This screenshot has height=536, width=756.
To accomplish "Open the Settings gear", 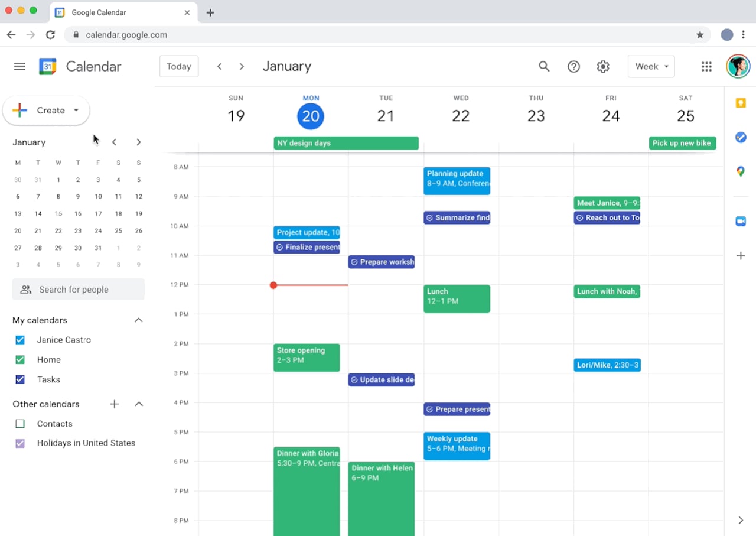I will [x=603, y=66].
